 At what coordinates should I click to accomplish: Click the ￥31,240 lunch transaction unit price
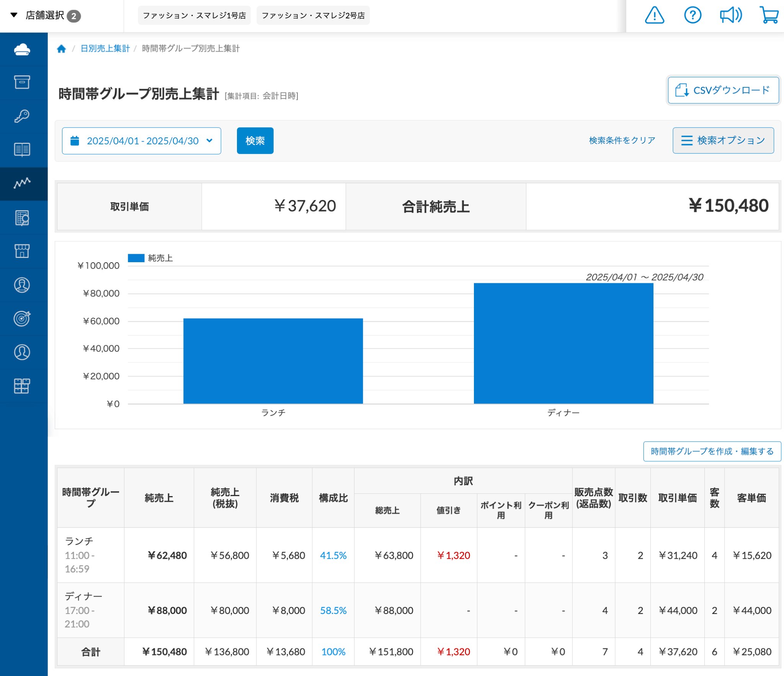pos(678,555)
